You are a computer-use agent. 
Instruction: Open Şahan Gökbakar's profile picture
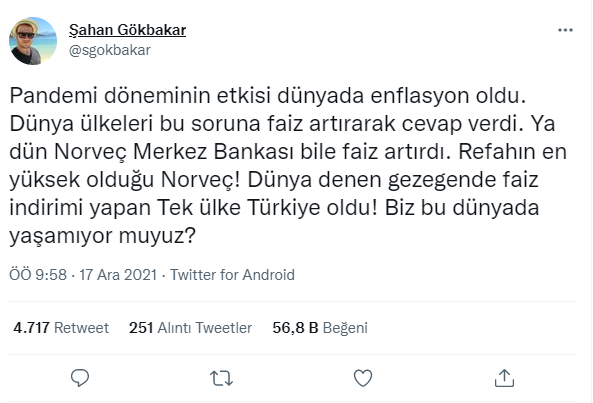click(33, 41)
